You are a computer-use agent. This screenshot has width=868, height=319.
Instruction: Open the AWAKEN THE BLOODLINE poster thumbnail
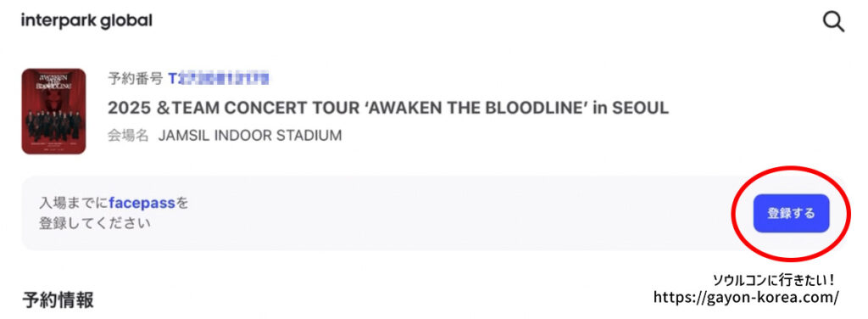tap(53, 111)
